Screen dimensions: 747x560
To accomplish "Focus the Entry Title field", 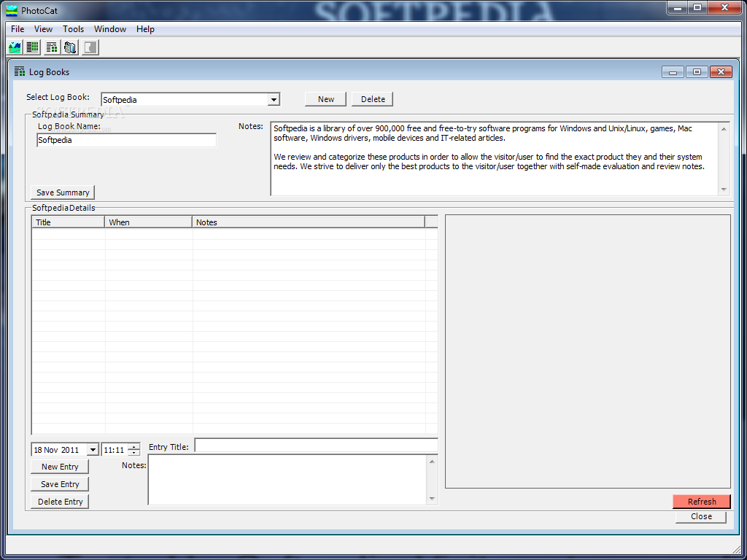I will coord(317,446).
